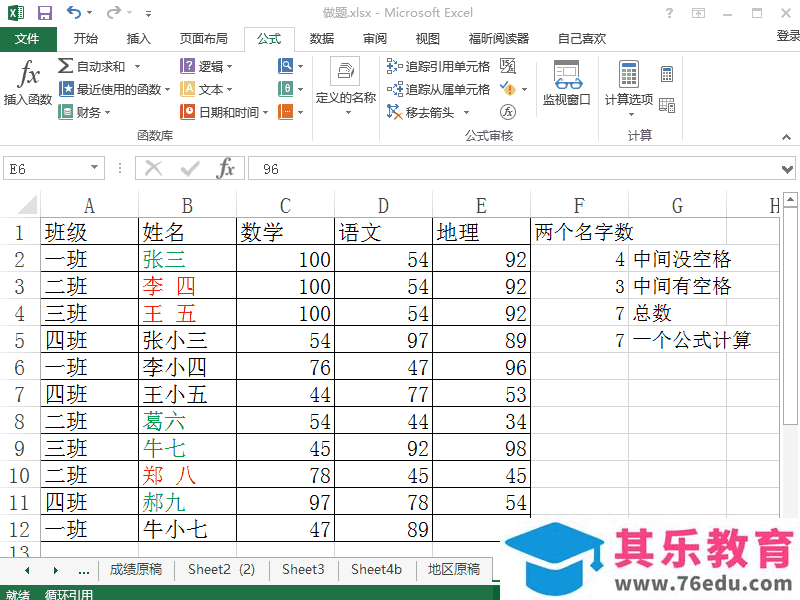Expand the Logical dropdown arrow
This screenshot has height=600, width=800.
point(229,66)
